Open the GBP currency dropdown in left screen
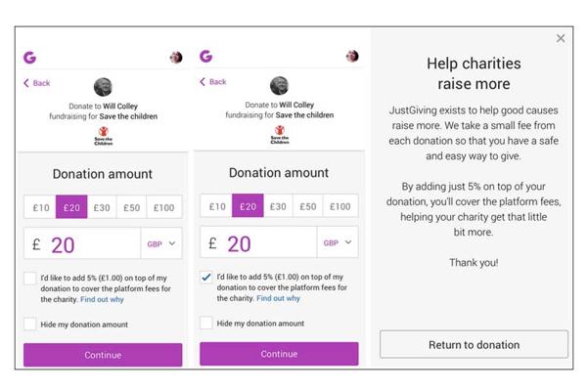 pyautogui.click(x=161, y=244)
